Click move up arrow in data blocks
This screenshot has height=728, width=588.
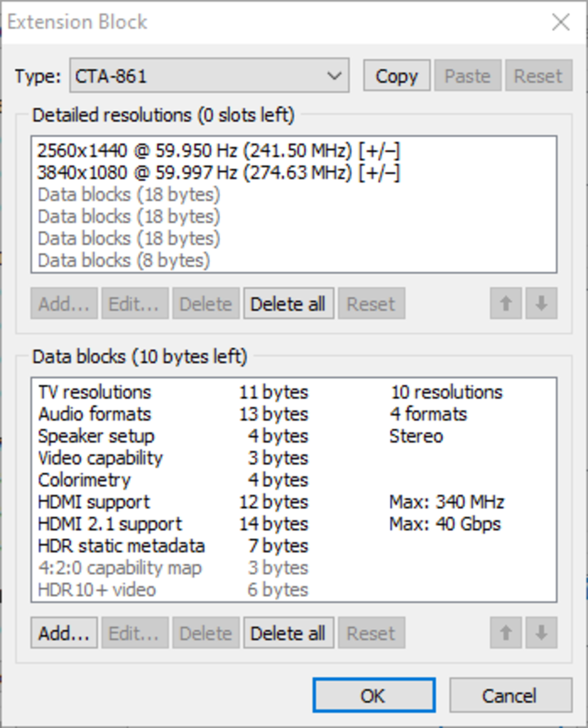(x=505, y=633)
